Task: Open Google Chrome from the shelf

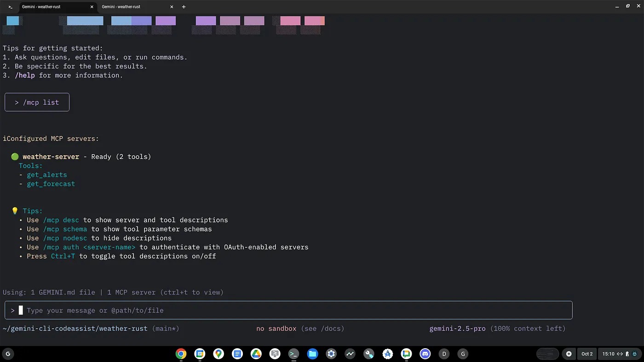Action: coord(181,354)
